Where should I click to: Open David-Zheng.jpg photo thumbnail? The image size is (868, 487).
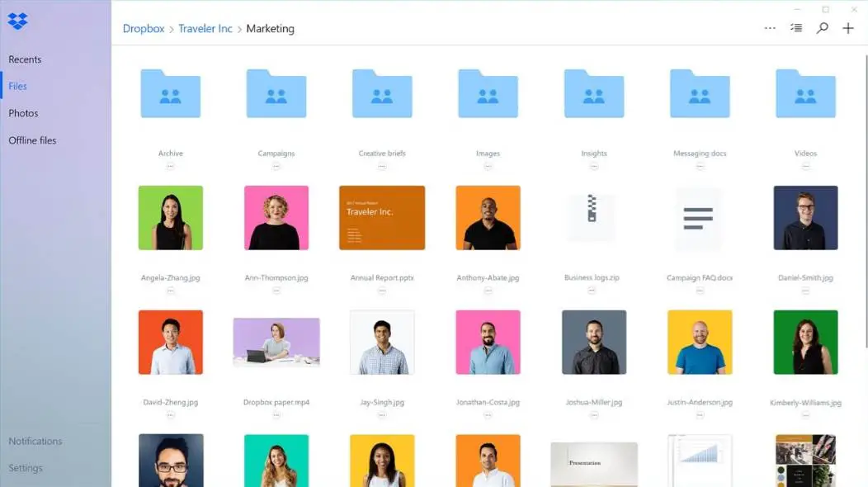[171, 343]
